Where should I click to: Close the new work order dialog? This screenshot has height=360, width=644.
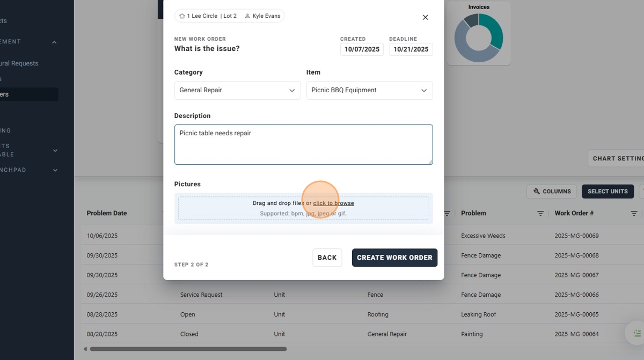(x=425, y=17)
